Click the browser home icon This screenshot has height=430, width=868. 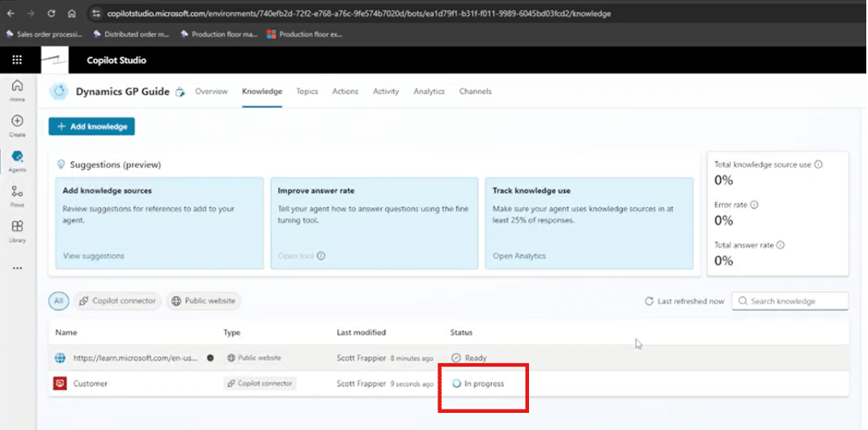[x=72, y=14]
